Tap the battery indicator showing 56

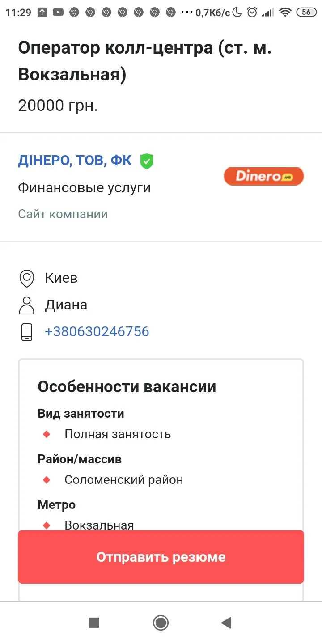[306, 13]
